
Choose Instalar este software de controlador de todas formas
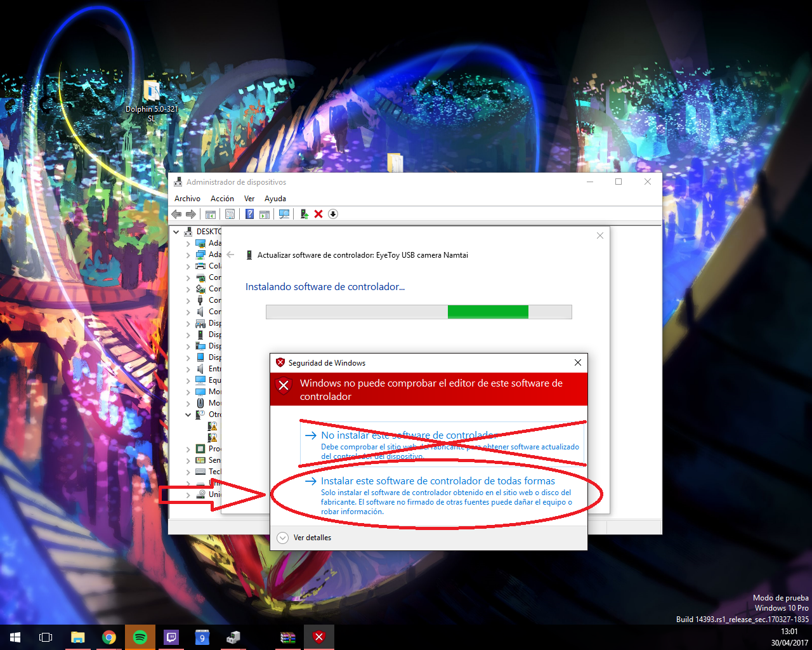click(x=442, y=495)
